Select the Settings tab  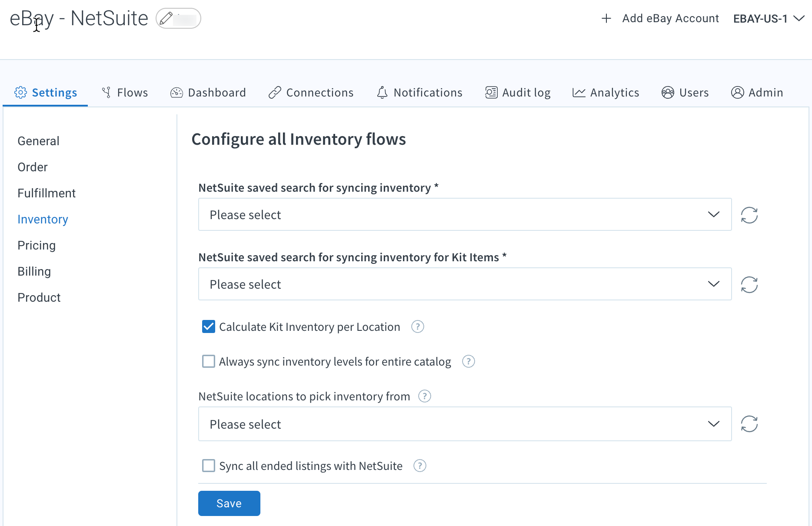(x=46, y=92)
